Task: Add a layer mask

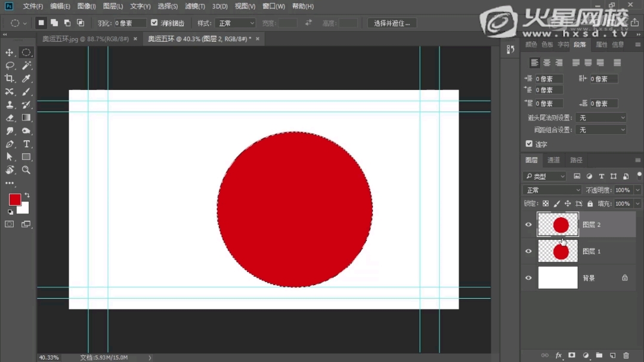Action: pos(572,355)
